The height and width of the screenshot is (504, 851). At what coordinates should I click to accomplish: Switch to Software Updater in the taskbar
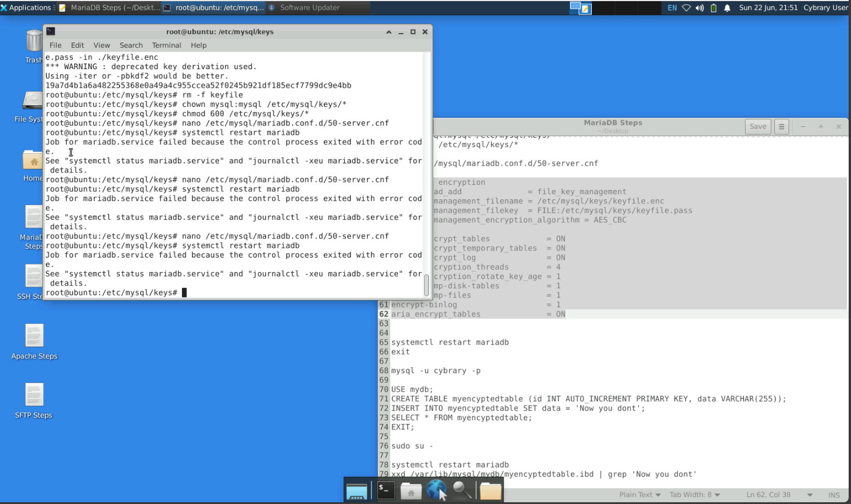point(309,8)
